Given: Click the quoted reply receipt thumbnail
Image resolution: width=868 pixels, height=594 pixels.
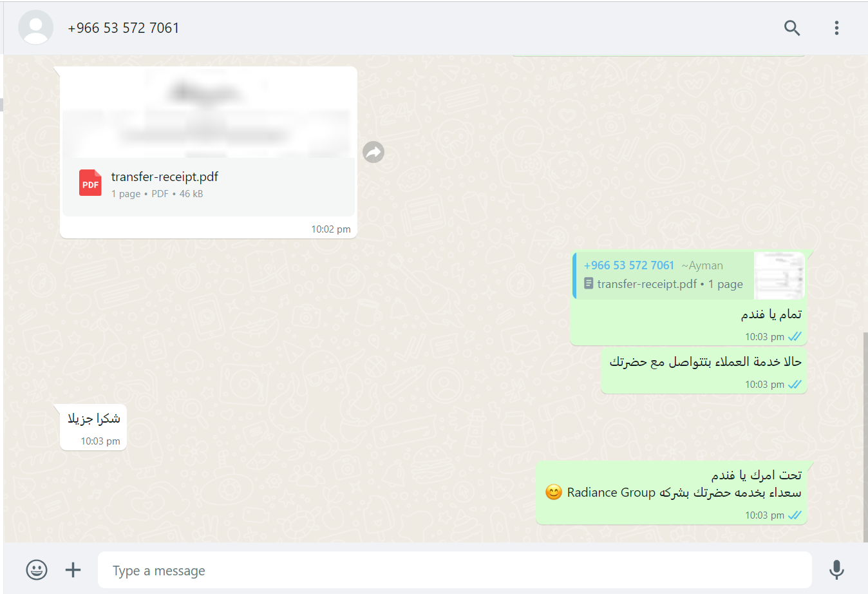Looking at the screenshot, I should pos(779,276).
